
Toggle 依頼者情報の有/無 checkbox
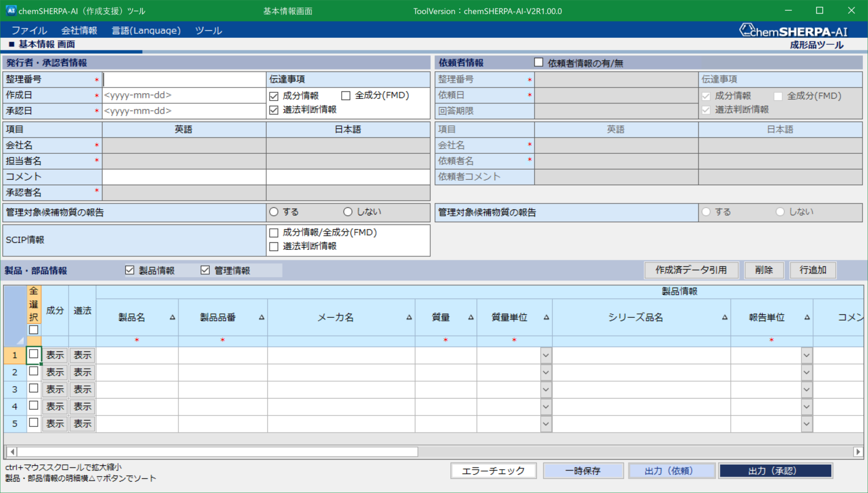pos(538,62)
